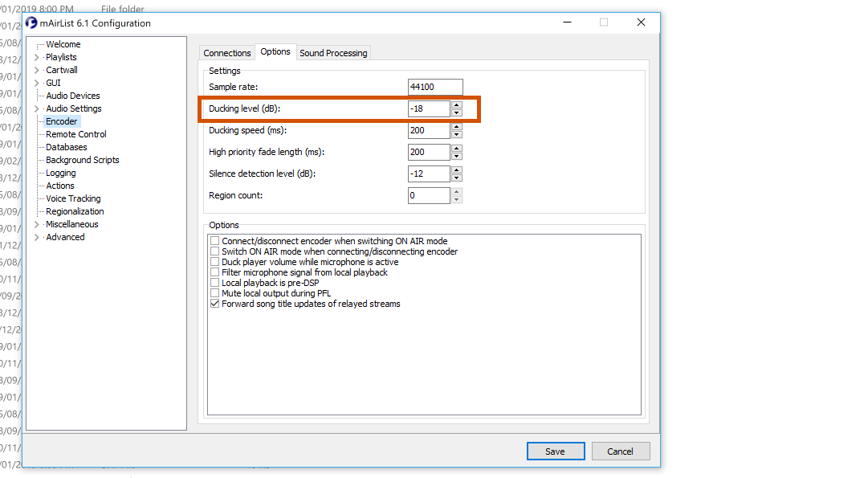
Task: Increase Ducking level with up arrow
Action: (x=457, y=104)
